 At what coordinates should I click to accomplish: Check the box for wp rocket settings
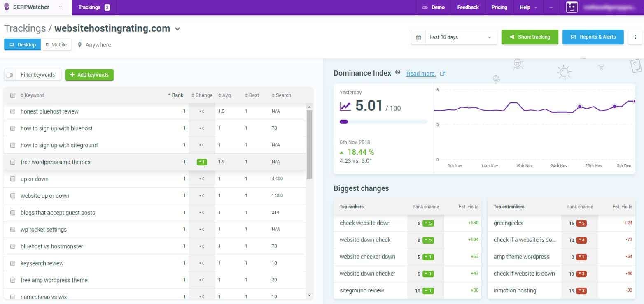pos(13,230)
